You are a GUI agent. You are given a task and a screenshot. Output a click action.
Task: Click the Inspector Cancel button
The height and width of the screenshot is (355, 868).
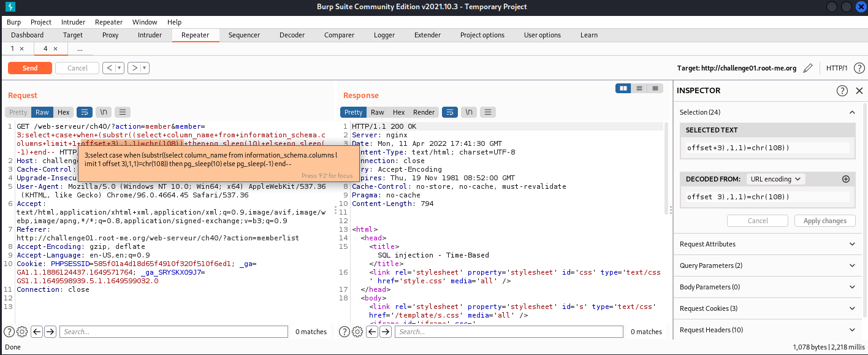(758, 221)
